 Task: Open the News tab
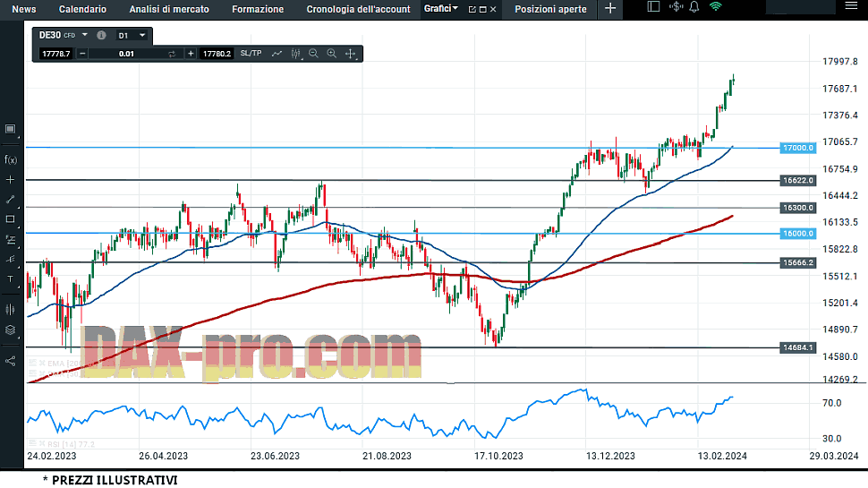pos(24,10)
